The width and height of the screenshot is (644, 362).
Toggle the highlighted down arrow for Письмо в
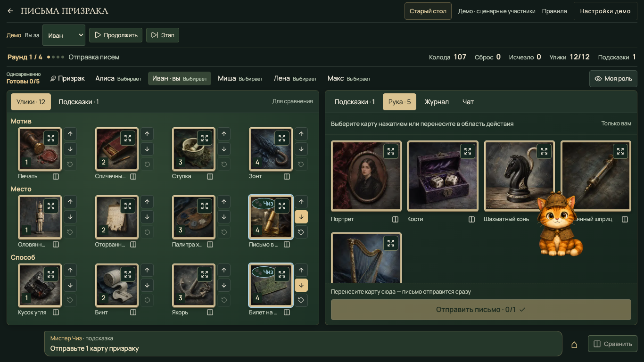pyautogui.click(x=301, y=217)
